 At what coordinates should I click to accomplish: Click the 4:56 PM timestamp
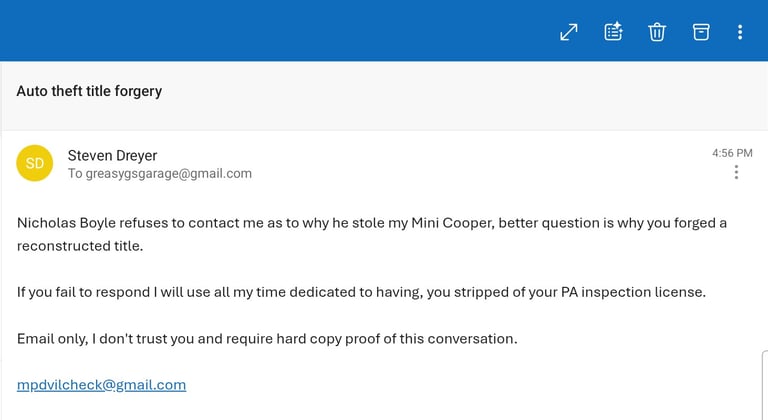[x=732, y=153]
